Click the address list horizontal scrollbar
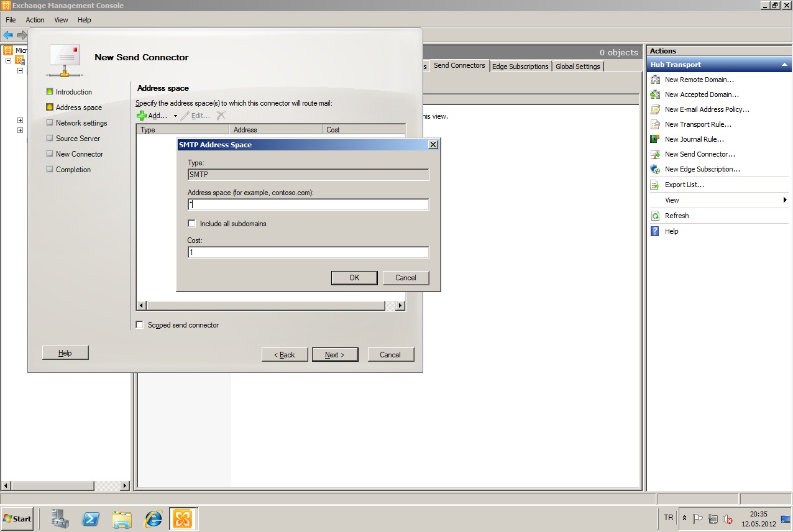This screenshot has width=793, height=532. pos(265,306)
